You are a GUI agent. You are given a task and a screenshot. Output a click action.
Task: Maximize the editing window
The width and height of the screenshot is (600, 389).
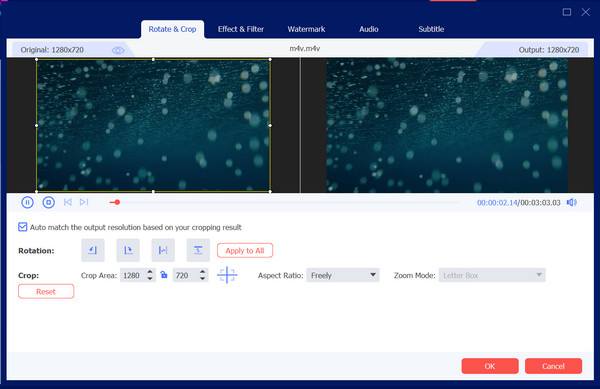[567, 12]
